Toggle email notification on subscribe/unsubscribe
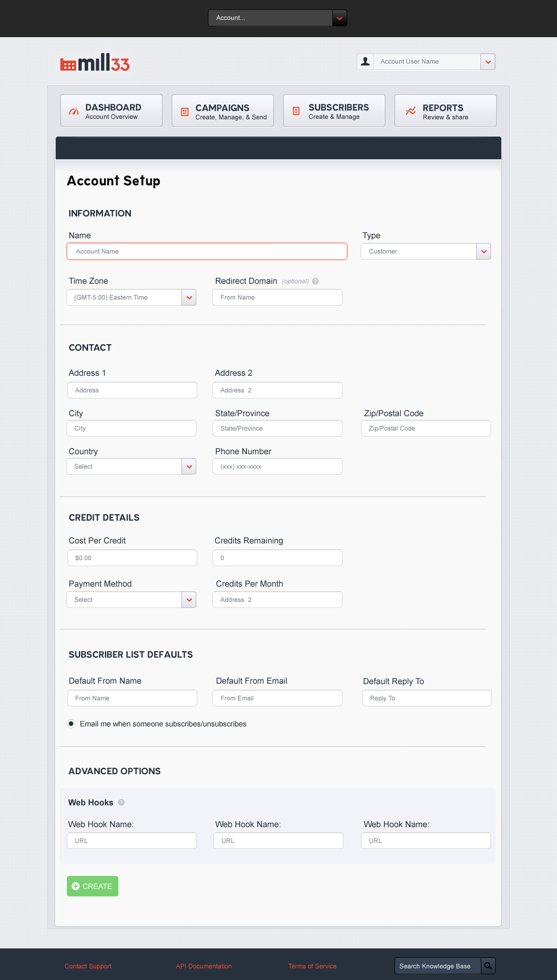The height and width of the screenshot is (980, 557). point(71,724)
